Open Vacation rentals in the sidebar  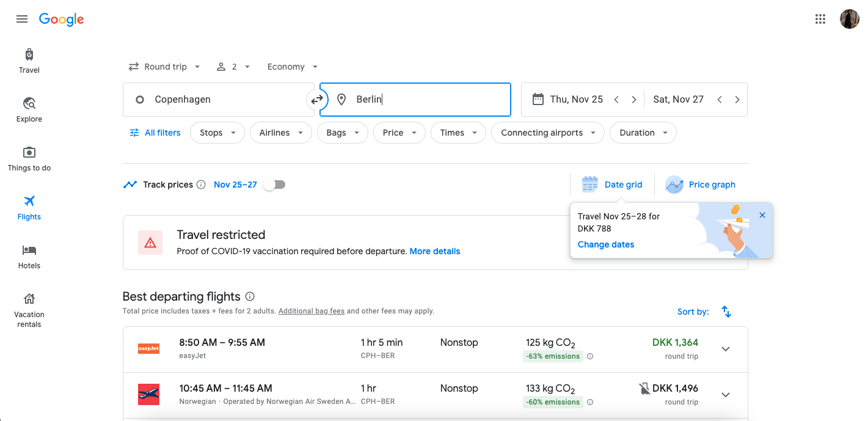click(29, 309)
